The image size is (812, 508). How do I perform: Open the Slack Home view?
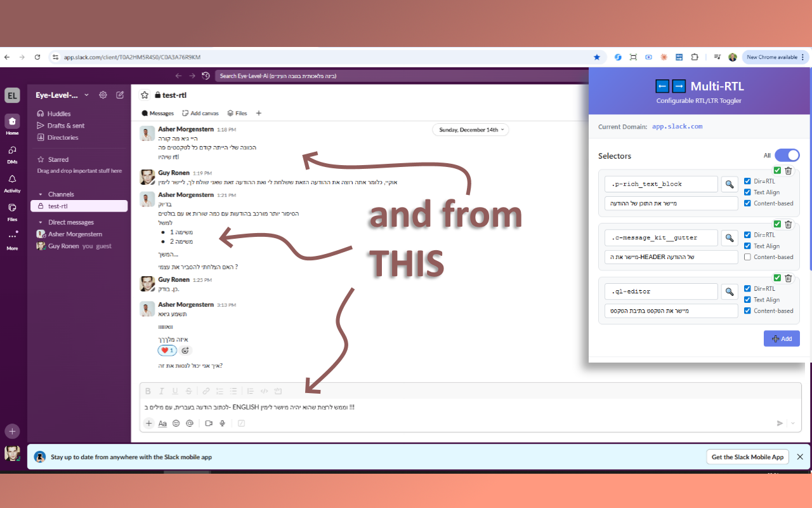point(12,124)
